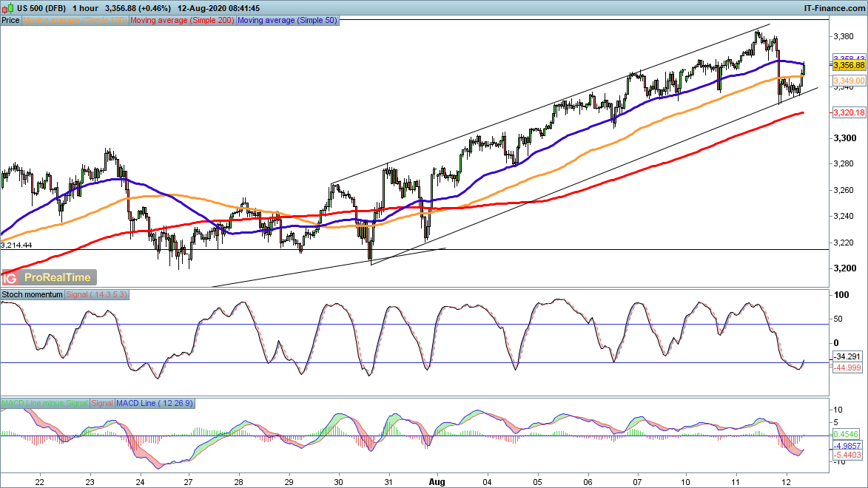Click the -34.291 stochastic value tag

[x=847, y=356]
